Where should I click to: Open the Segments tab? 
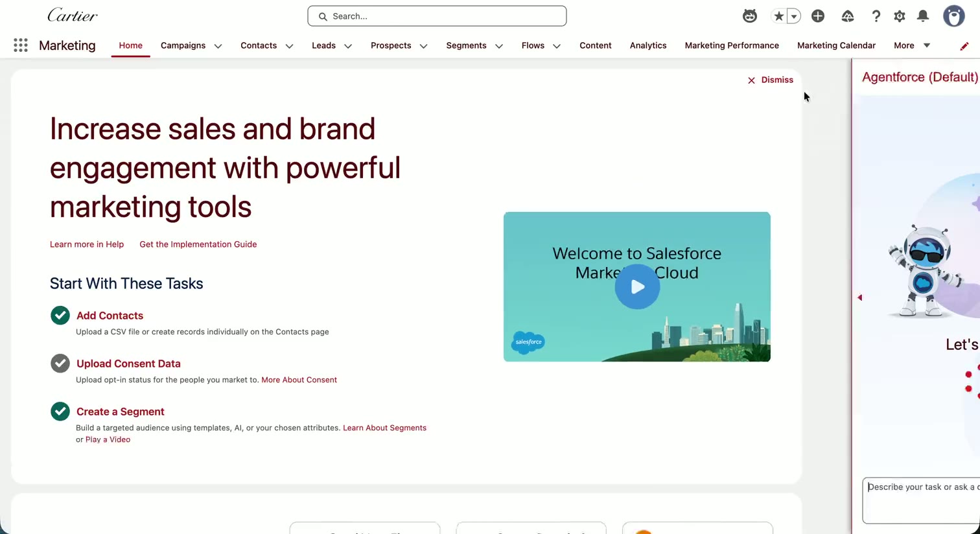tap(466, 45)
